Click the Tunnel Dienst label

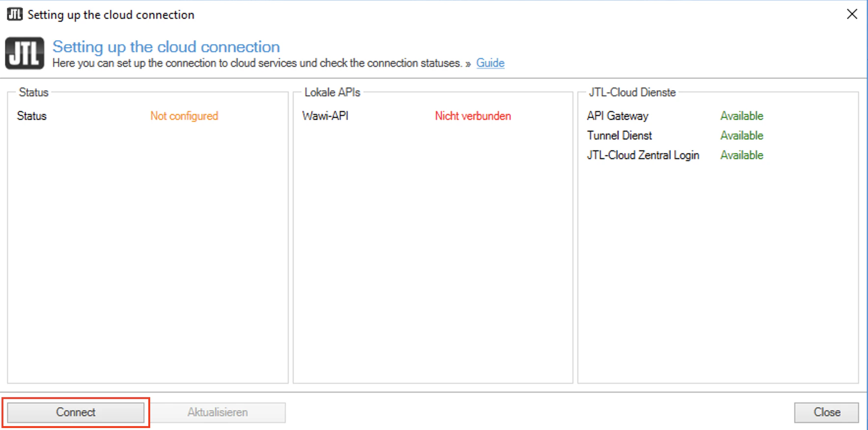(x=620, y=135)
